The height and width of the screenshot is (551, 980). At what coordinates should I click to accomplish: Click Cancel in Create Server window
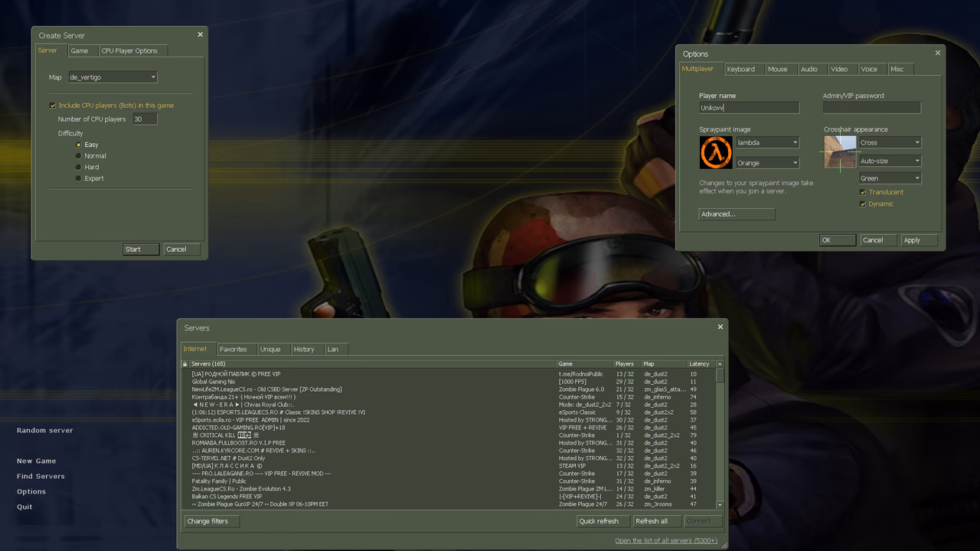tap(182, 249)
